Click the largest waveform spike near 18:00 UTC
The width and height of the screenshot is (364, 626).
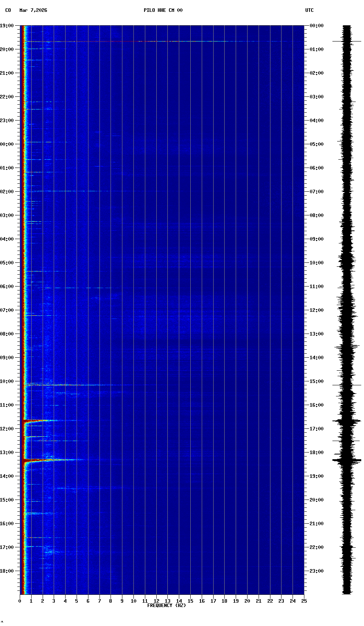click(347, 460)
